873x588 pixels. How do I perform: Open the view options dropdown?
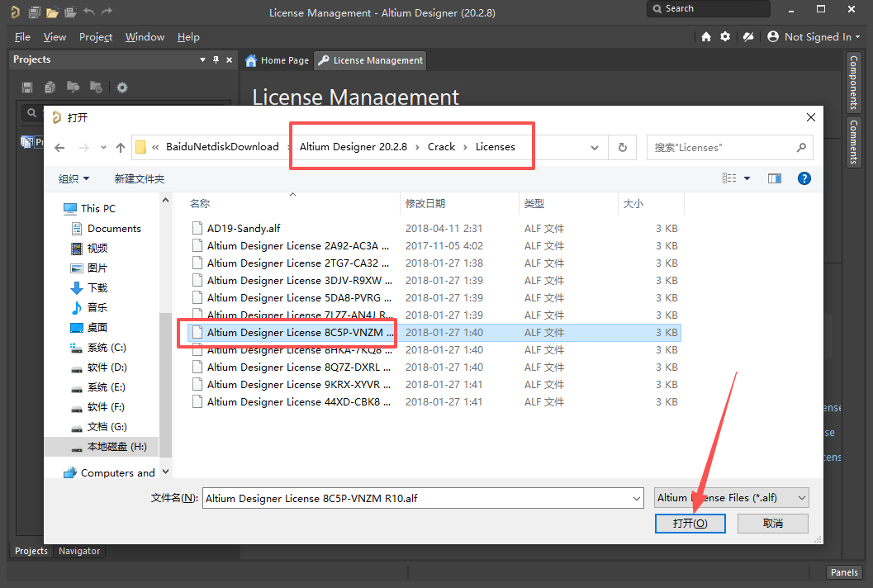click(x=747, y=178)
